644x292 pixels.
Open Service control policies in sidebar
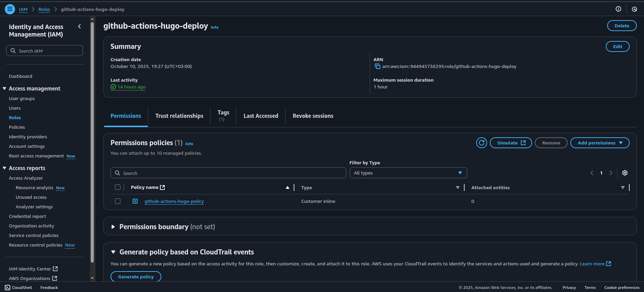pyautogui.click(x=33, y=235)
